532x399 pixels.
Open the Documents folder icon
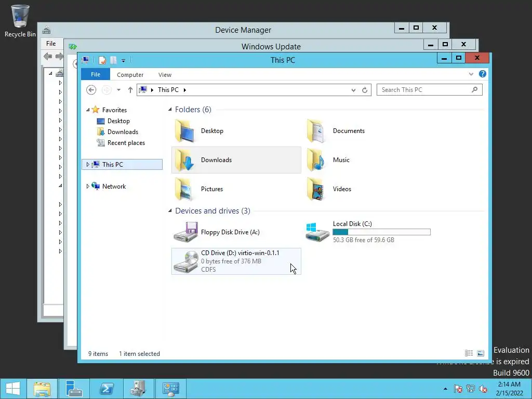(x=315, y=131)
